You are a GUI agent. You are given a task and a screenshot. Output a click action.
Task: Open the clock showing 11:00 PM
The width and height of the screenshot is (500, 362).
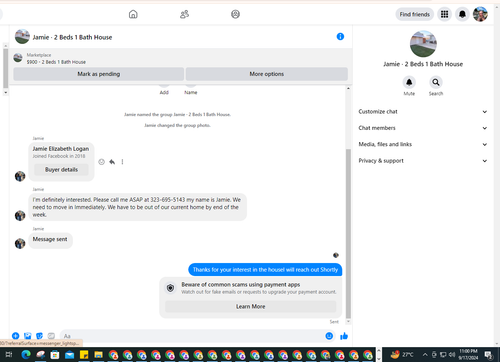pos(468,354)
